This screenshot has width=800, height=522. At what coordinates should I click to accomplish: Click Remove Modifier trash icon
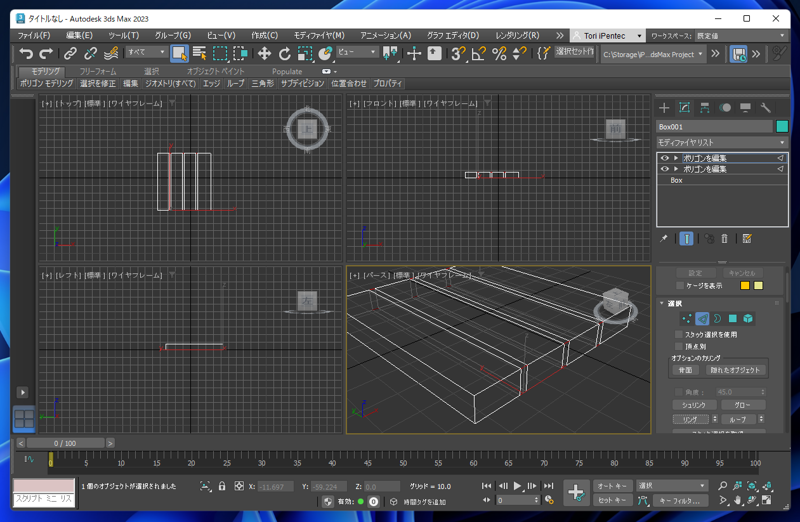click(724, 238)
